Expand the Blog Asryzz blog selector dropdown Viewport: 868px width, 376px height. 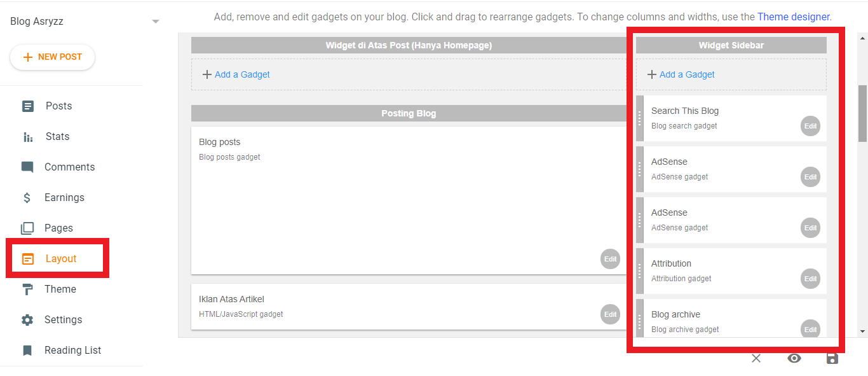pyautogui.click(x=156, y=22)
